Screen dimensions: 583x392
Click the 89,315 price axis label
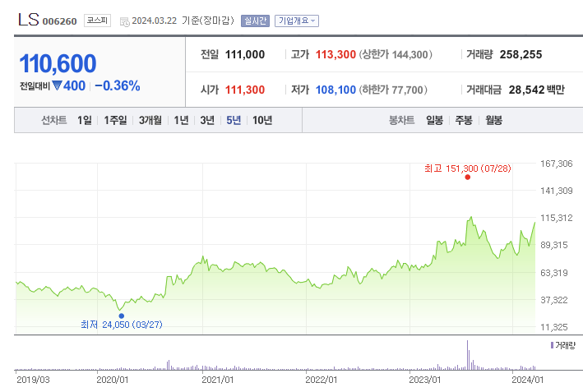point(554,245)
